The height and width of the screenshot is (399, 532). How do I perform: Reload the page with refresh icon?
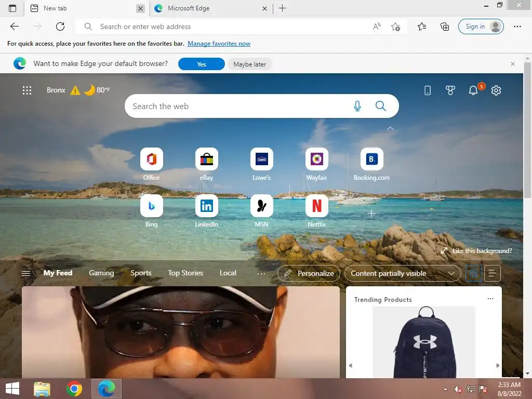[x=60, y=26]
